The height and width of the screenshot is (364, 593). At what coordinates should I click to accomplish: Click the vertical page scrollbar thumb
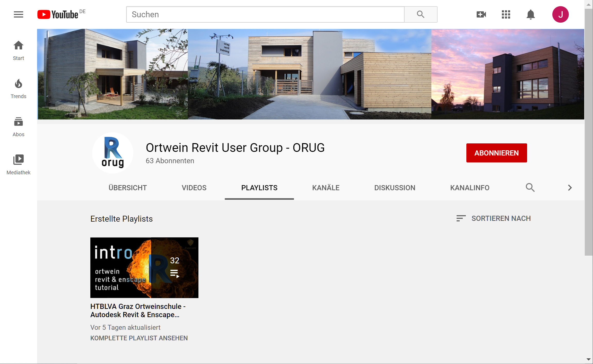tap(588, 132)
